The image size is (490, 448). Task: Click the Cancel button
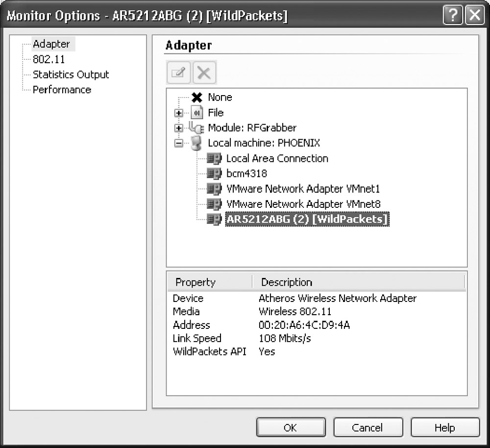coord(368,427)
